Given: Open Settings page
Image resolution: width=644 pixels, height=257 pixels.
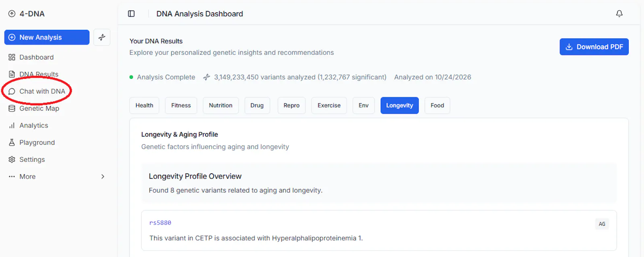Looking at the screenshot, I should click(x=32, y=160).
